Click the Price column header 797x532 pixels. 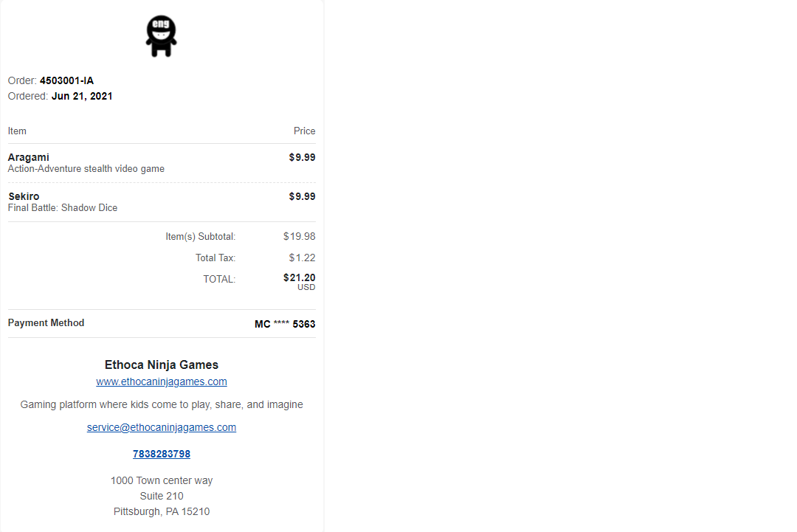pyautogui.click(x=304, y=131)
